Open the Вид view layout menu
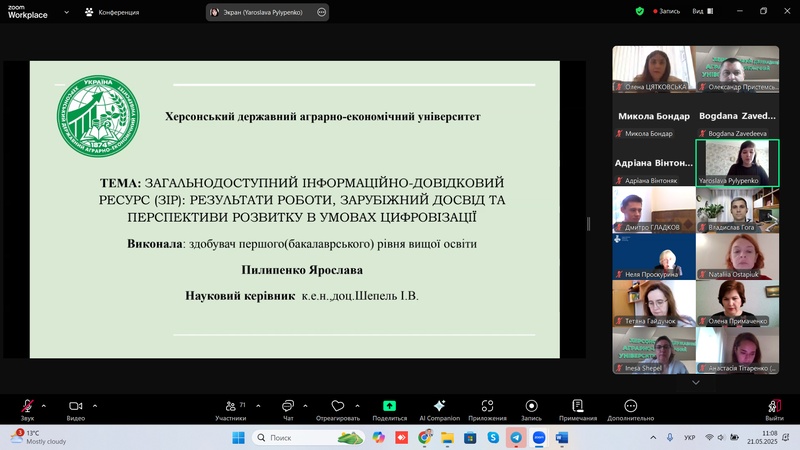 (x=703, y=11)
